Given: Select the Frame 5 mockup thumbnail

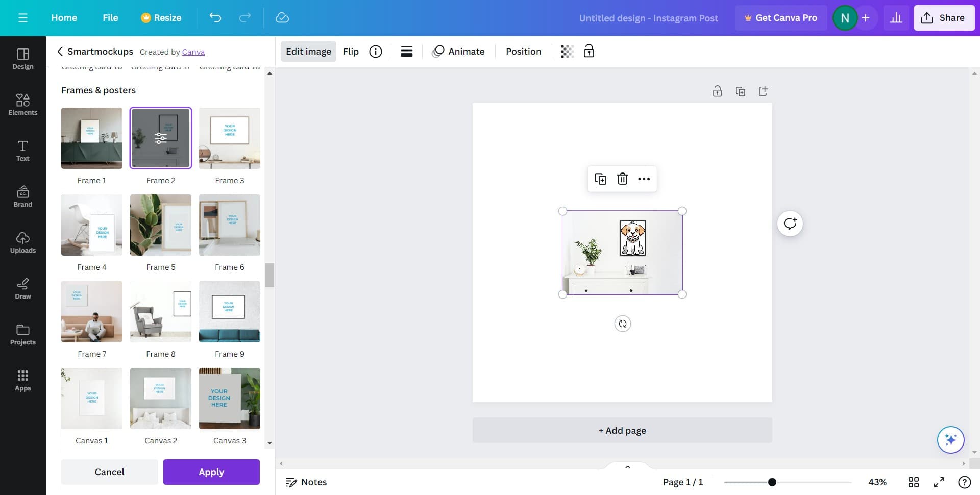Looking at the screenshot, I should tap(161, 225).
